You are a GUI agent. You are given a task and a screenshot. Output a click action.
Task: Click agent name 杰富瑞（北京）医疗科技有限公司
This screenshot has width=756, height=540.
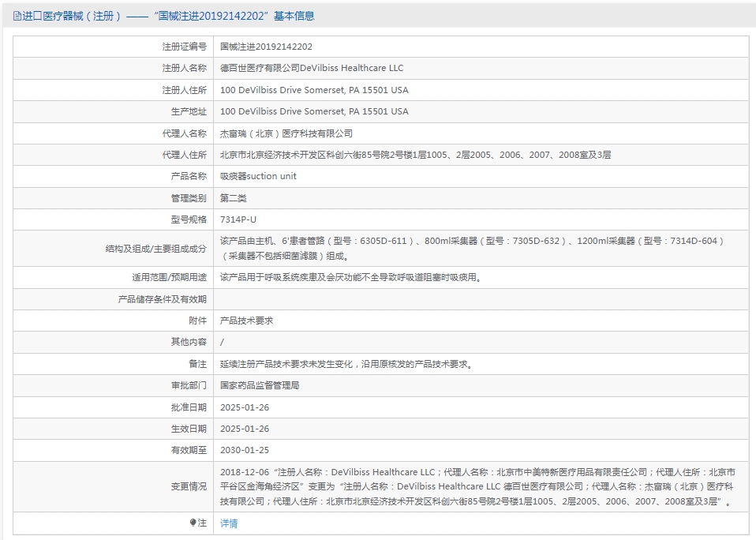[286, 133]
